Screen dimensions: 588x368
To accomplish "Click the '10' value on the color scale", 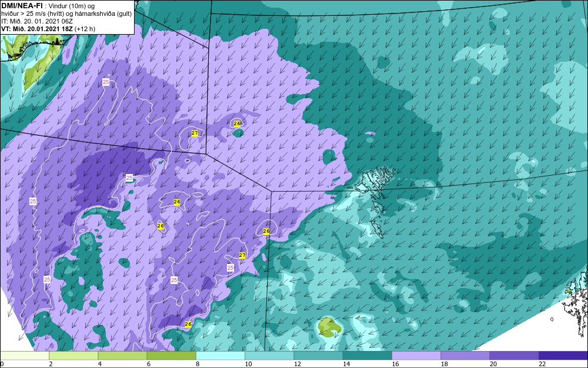I will [x=248, y=364].
